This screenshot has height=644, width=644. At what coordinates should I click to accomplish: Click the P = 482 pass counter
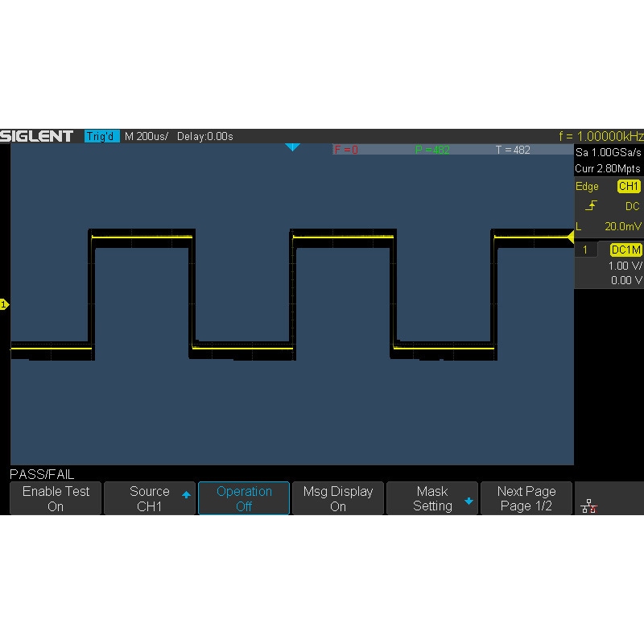[432, 150]
